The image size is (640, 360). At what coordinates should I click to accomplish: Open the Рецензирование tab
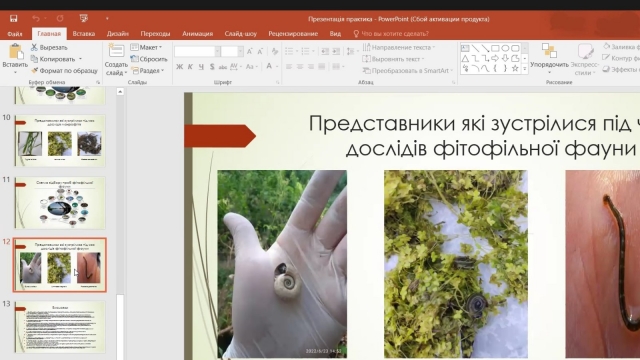(293, 34)
